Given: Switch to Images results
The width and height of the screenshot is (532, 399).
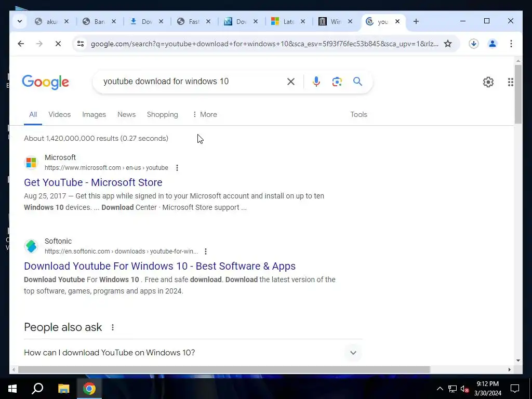Looking at the screenshot, I should pyautogui.click(x=94, y=115).
